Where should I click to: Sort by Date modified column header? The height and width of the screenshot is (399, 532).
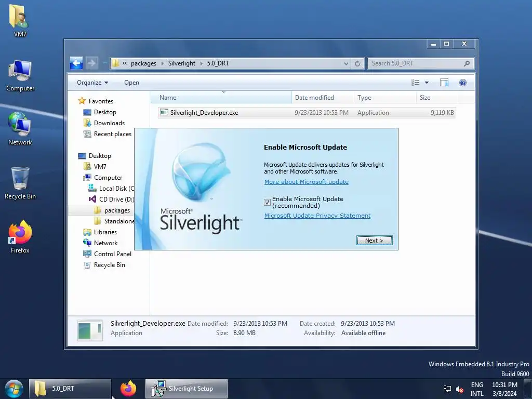[323, 97]
